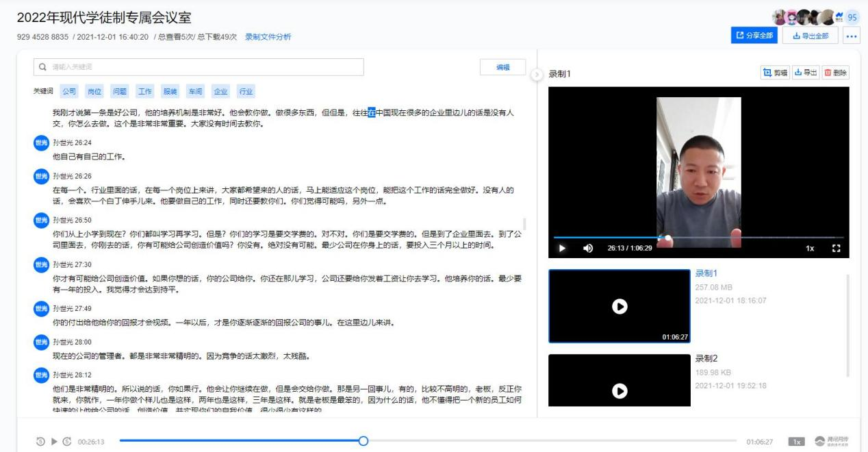Click the bottom playback progress slider handle
This screenshot has height=452, width=868.
coord(363,442)
